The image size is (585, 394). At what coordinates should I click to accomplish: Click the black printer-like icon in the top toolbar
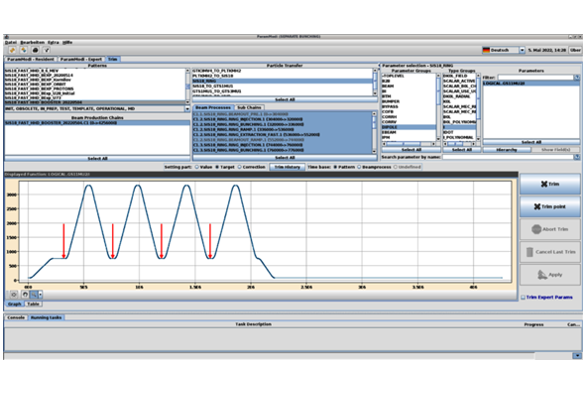35,50
